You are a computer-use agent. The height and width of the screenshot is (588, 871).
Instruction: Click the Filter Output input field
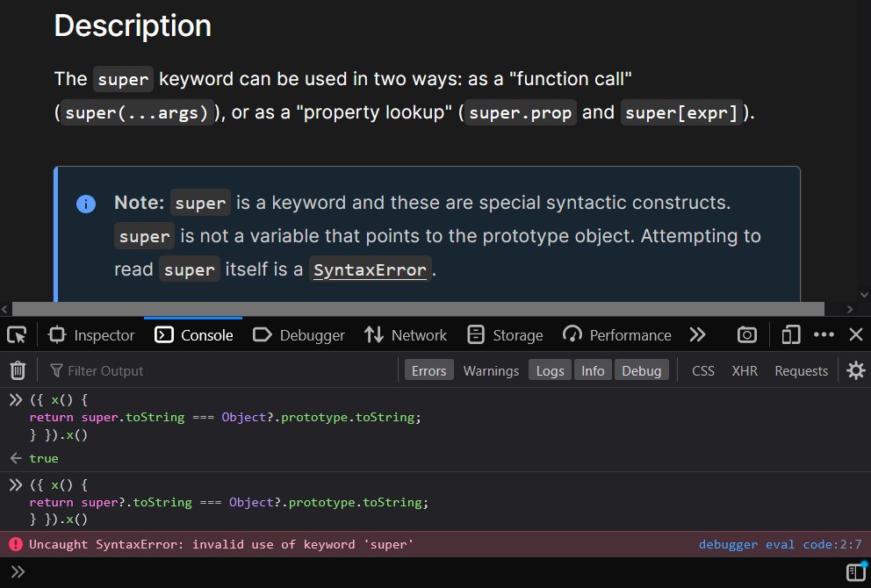[x=220, y=370]
